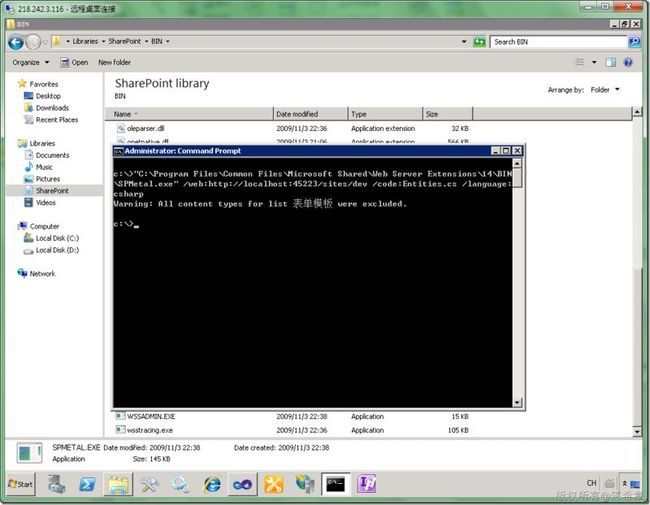This screenshot has width=650, height=505.
Task: Open Local Disk (C:)
Action: pos(57,238)
